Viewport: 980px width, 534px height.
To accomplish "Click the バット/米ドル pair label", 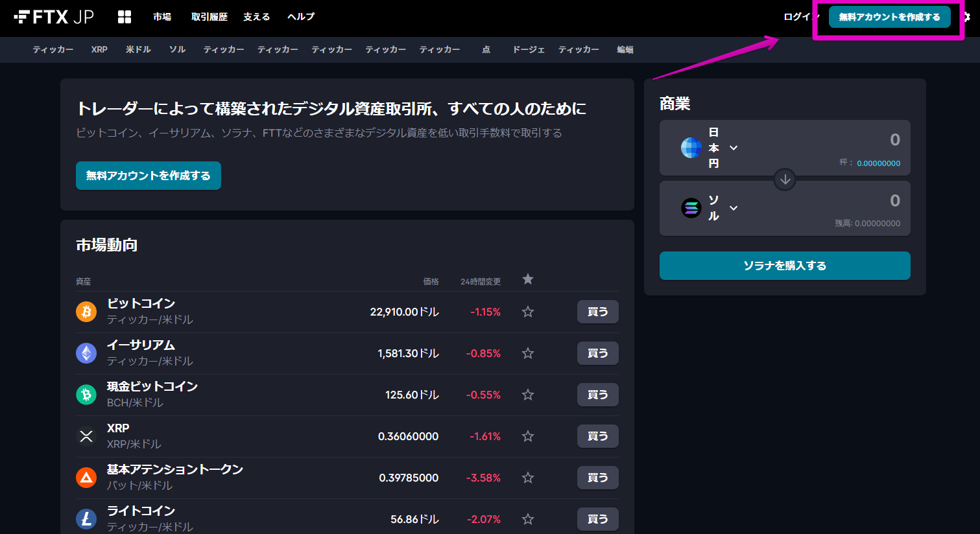I will (x=139, y=485).
